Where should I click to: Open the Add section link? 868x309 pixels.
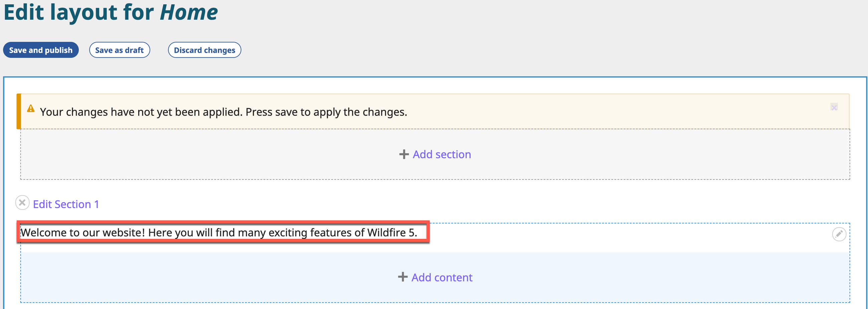(441, 154)
